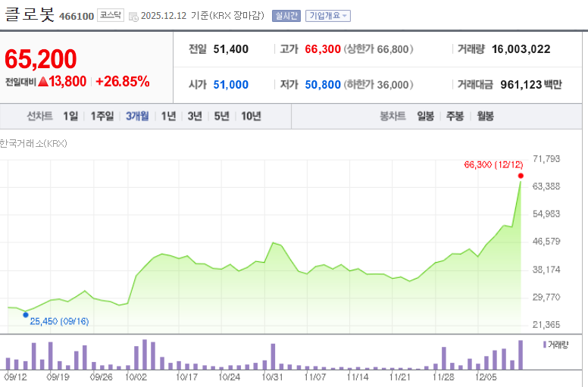Viewport: 588px width, 387px height.
Task: Click the calendar clock icon before 2025.12.12
Action: tap(133, 17)
